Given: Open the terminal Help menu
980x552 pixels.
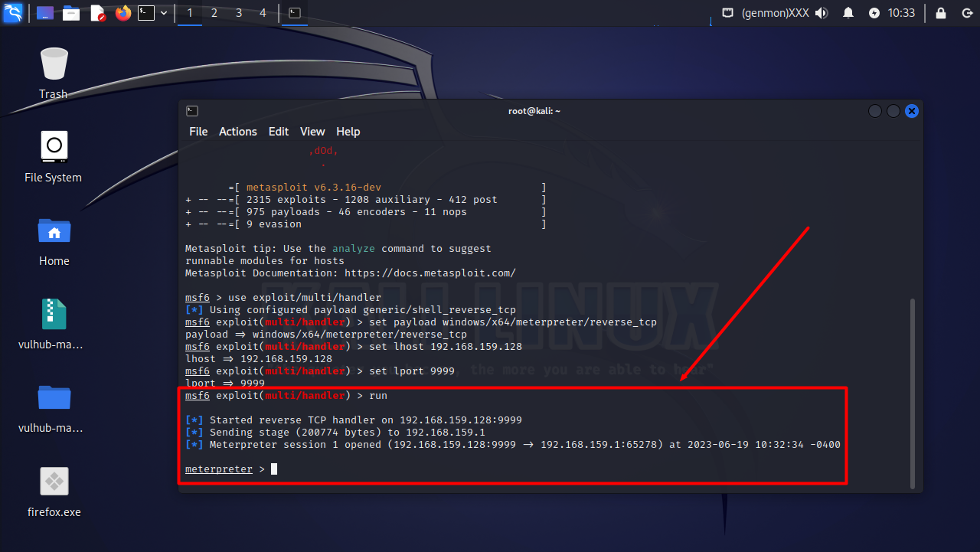Looking at the screenshot, I should pos(348,132).
